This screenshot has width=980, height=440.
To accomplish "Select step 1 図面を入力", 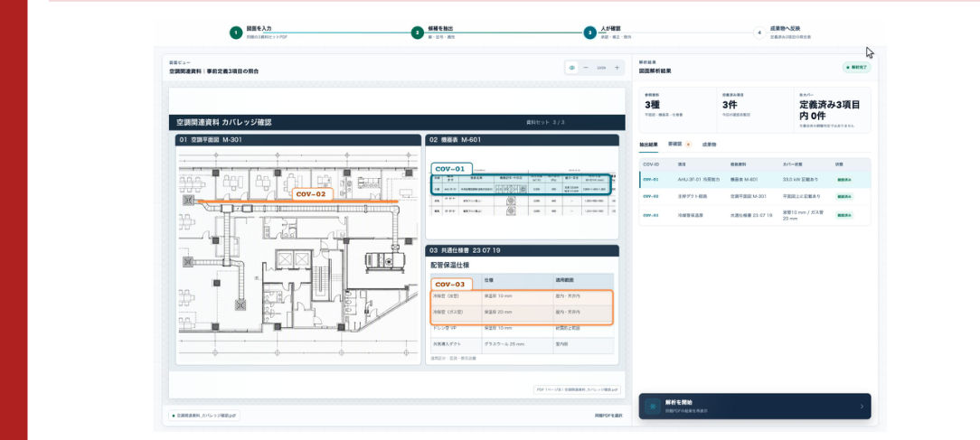I will (x=259, y=33).
